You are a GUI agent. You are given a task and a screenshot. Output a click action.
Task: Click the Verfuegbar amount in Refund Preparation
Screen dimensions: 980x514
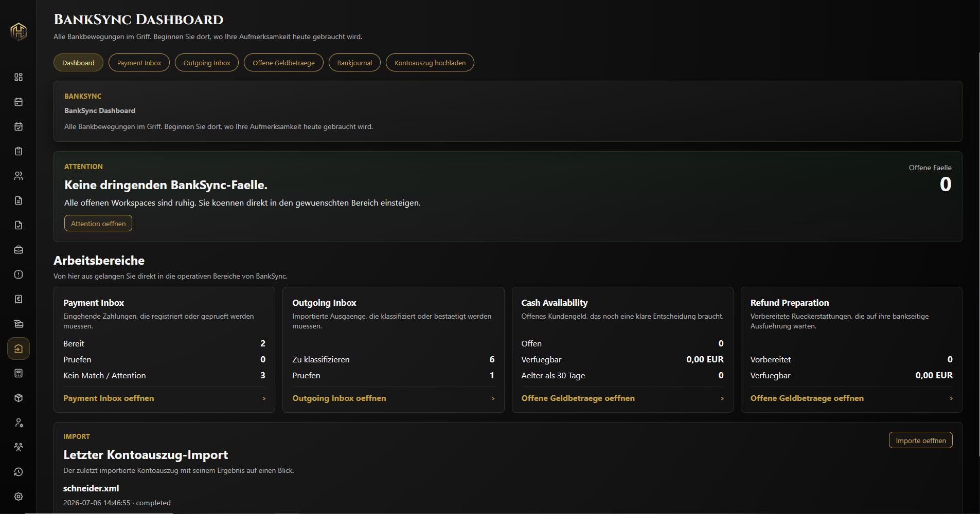(934, 375)
